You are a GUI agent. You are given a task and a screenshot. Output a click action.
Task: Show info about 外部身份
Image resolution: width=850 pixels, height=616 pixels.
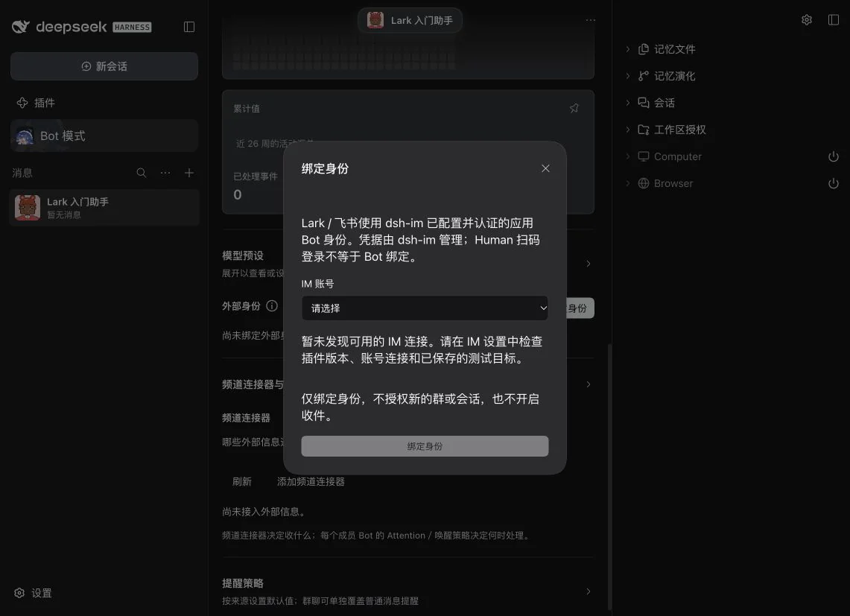[272, 306]
